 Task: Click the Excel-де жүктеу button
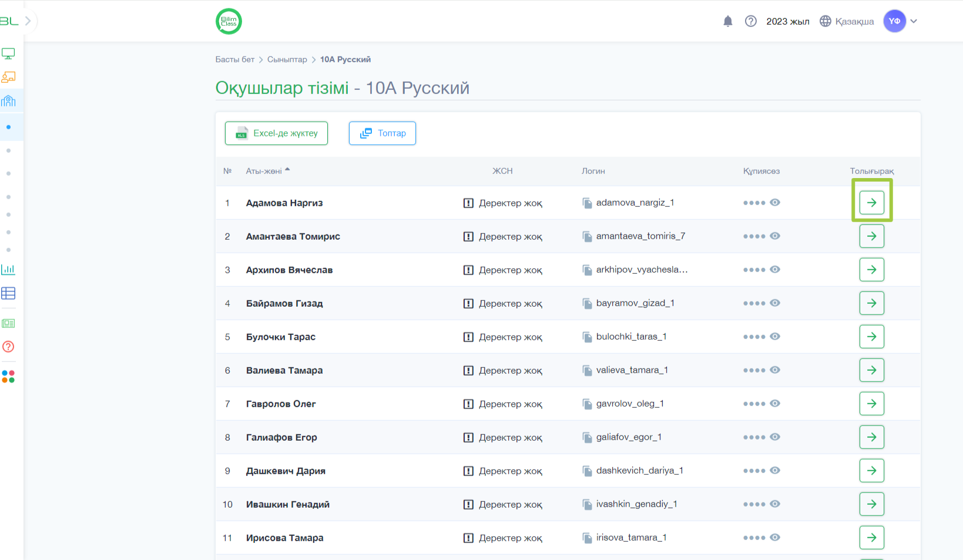pos(276,133)
